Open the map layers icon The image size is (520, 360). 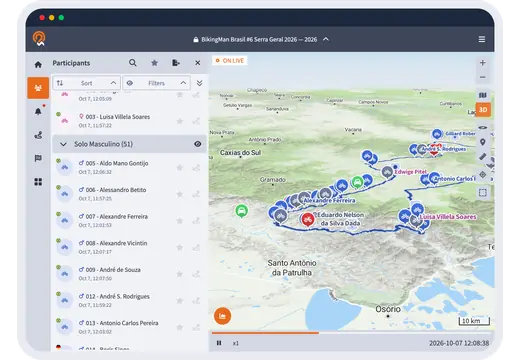point(483,95)
